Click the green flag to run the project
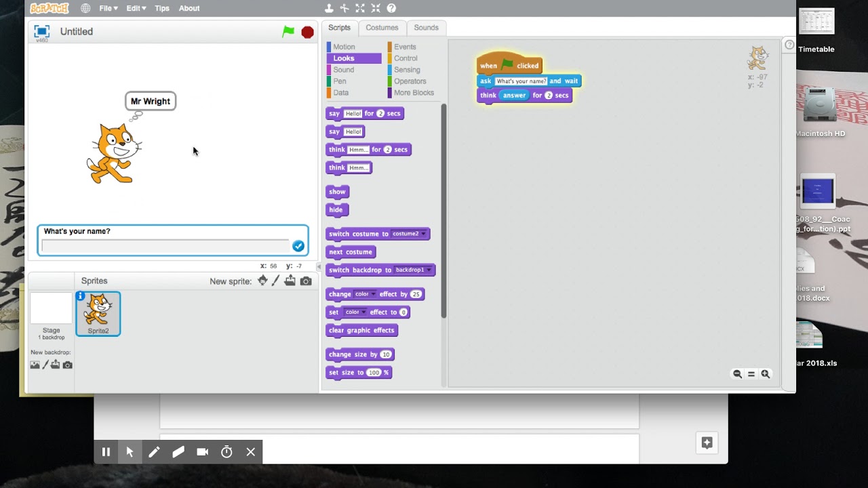This screenshot has width=868, height=488. (289, 31)
